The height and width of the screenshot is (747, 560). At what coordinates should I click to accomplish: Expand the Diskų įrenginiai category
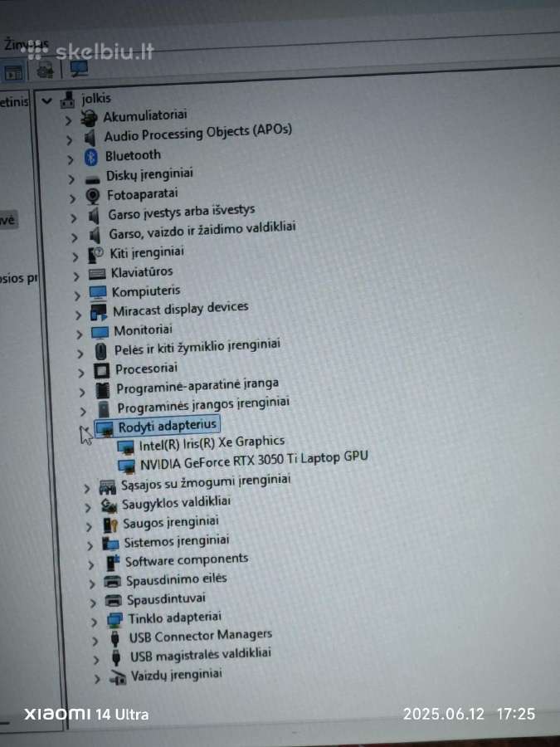tap(71, 179)
